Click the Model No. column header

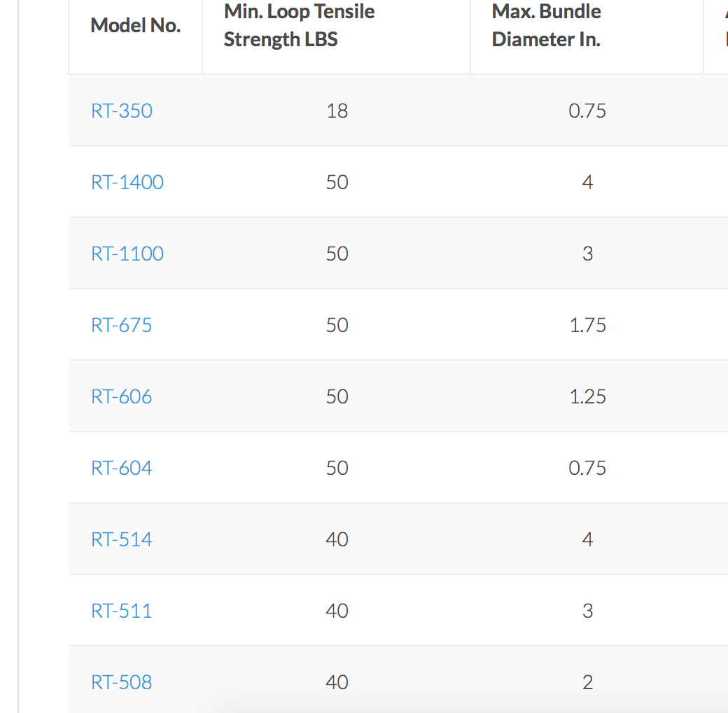tap(136, 26)
